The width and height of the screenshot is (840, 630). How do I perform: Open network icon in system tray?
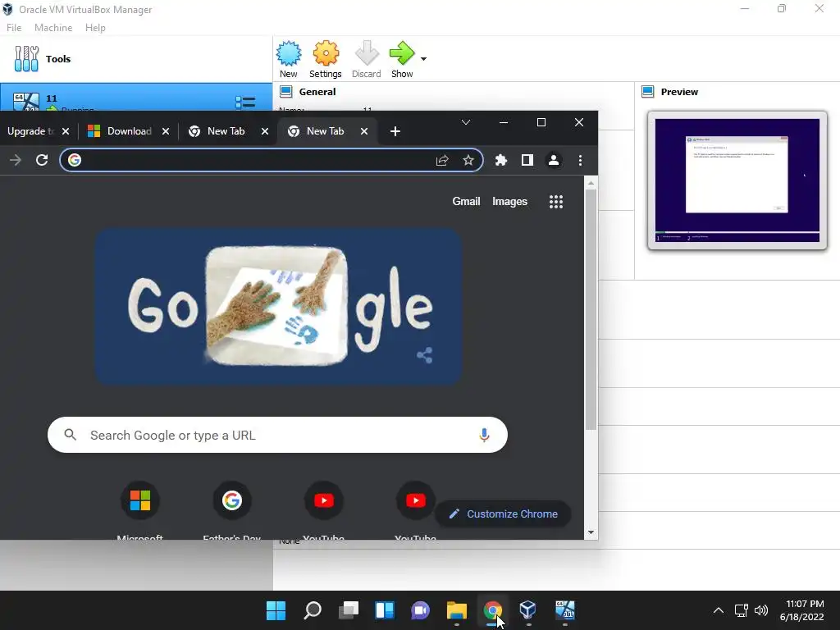(x=741, y=610)
